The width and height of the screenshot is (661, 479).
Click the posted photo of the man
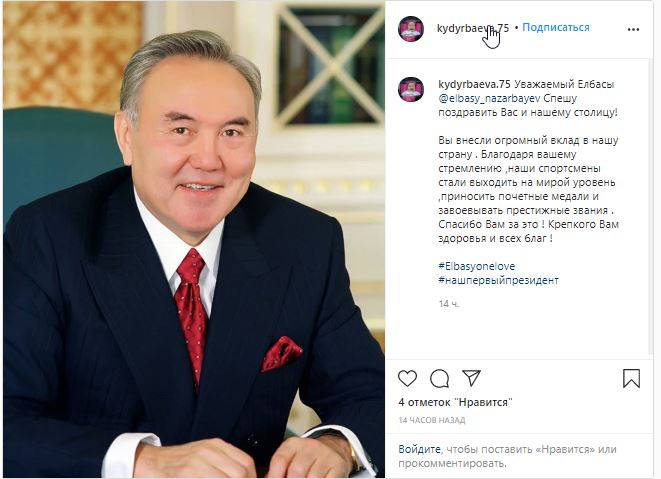point(194,240)
